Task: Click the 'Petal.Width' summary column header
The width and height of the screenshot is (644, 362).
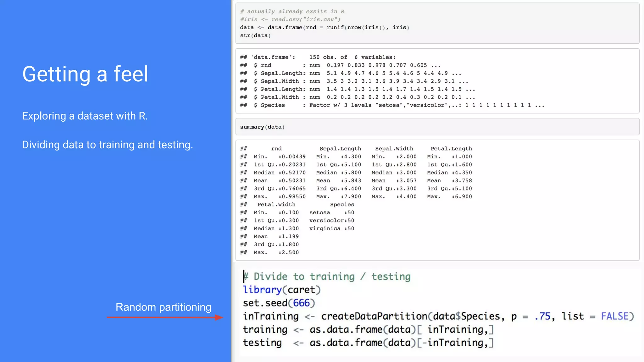Action: [x=276, y=205]
